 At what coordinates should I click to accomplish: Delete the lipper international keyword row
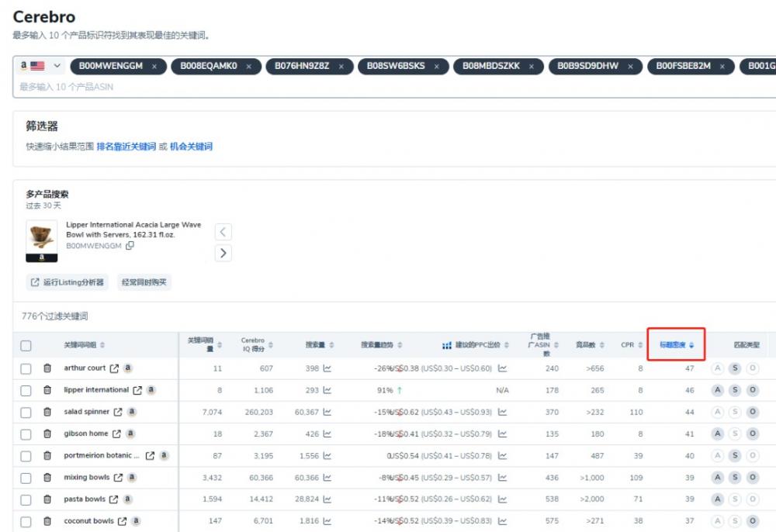coord(47,390)
